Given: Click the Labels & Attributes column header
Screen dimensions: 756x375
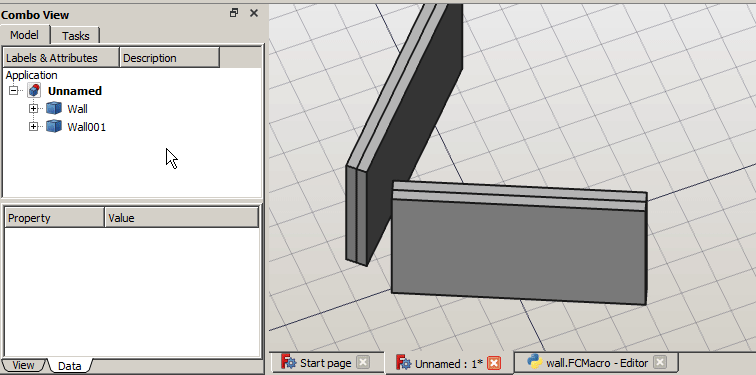Looking at the screenshot, I should pyautogui.click(x=61, y=58).
